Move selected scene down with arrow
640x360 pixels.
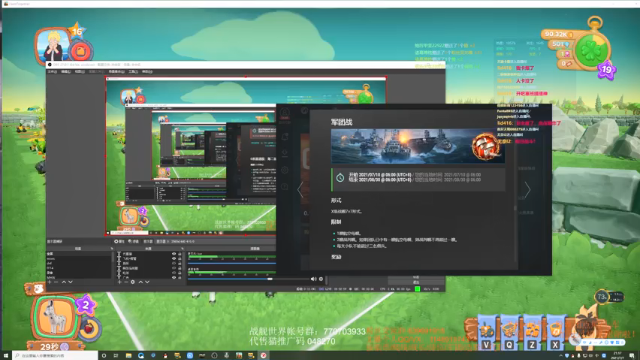coord(71,282)
